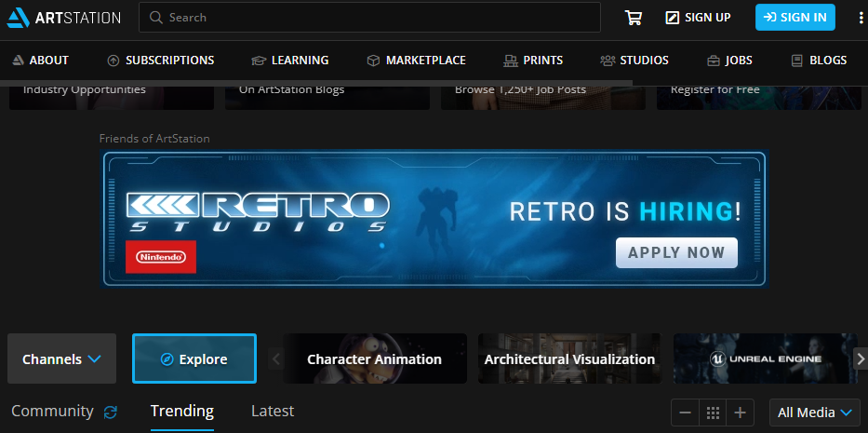Open the Unreal Engine channel

[766, 359]
